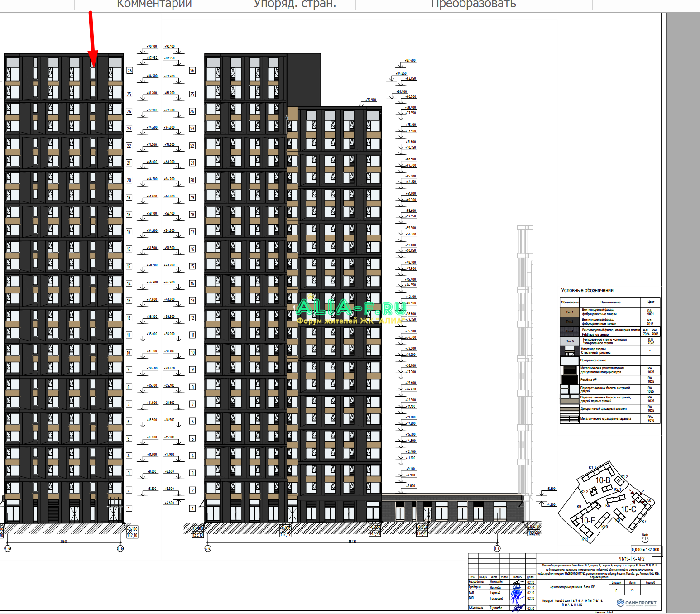Click the 'Стадия' header cell

(616, 582)
